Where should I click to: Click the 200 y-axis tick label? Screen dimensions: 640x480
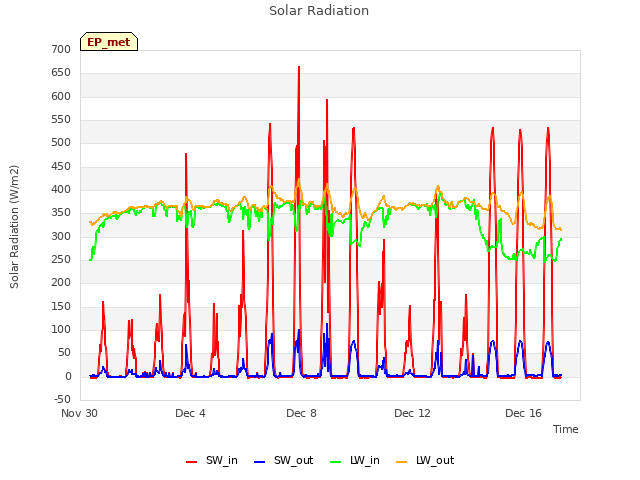61,282
